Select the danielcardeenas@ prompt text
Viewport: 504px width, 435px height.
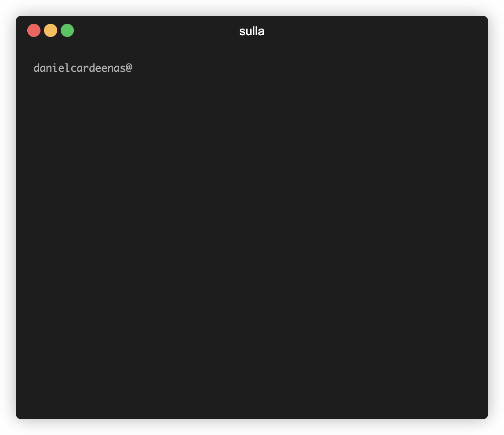click(x=83, y=68)
